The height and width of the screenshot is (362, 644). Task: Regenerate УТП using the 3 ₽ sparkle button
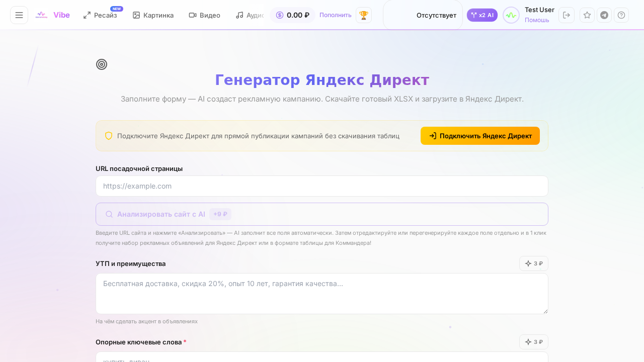pyautogui.click(x=534, y=263)
